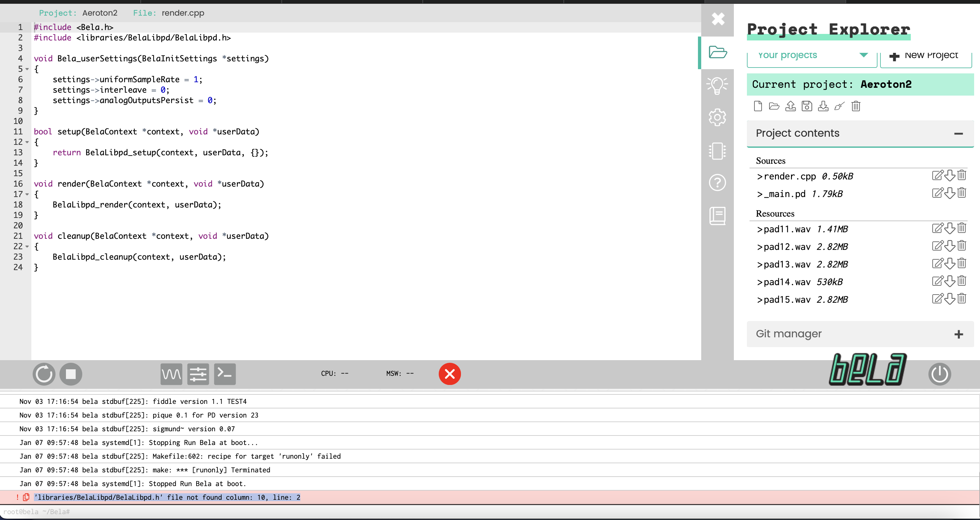This screenshot has height=520, width=980.
Task: Toggle the console terminal icon
Action: point(225,374)
